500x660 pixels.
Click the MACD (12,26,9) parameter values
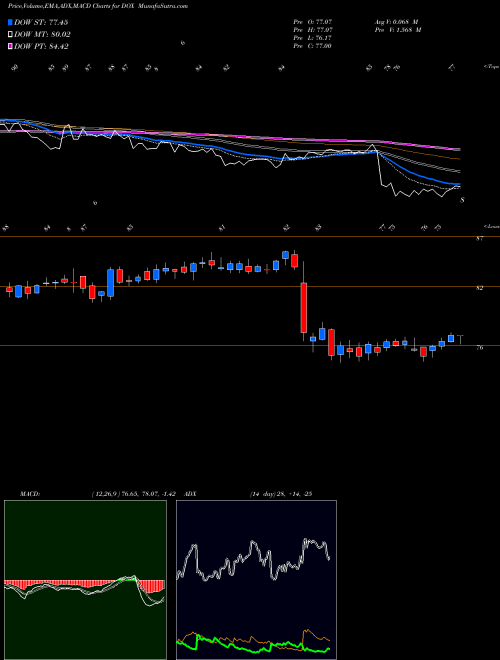[x=133, y=494]
